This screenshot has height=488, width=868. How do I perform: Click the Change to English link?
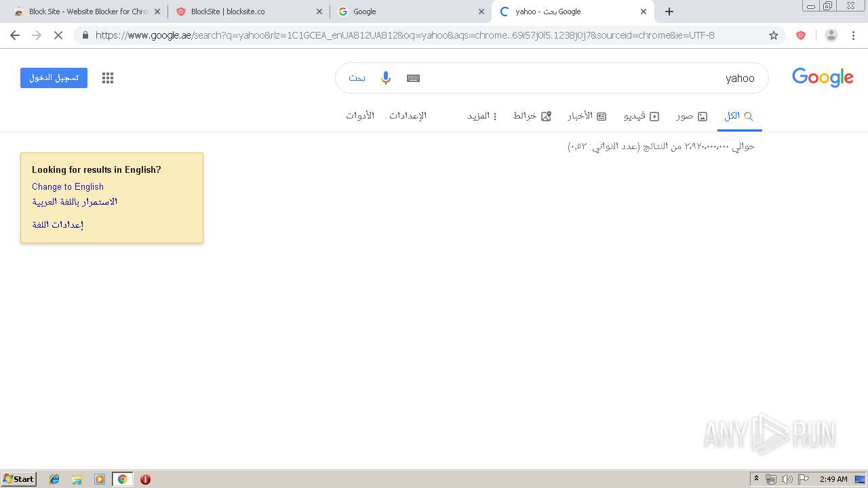pos(68,186)
